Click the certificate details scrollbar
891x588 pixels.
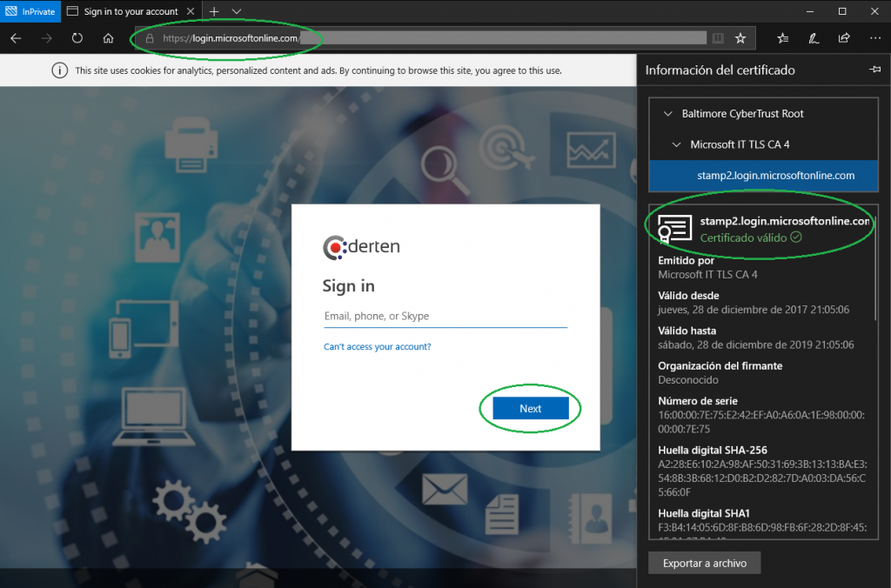876,267
